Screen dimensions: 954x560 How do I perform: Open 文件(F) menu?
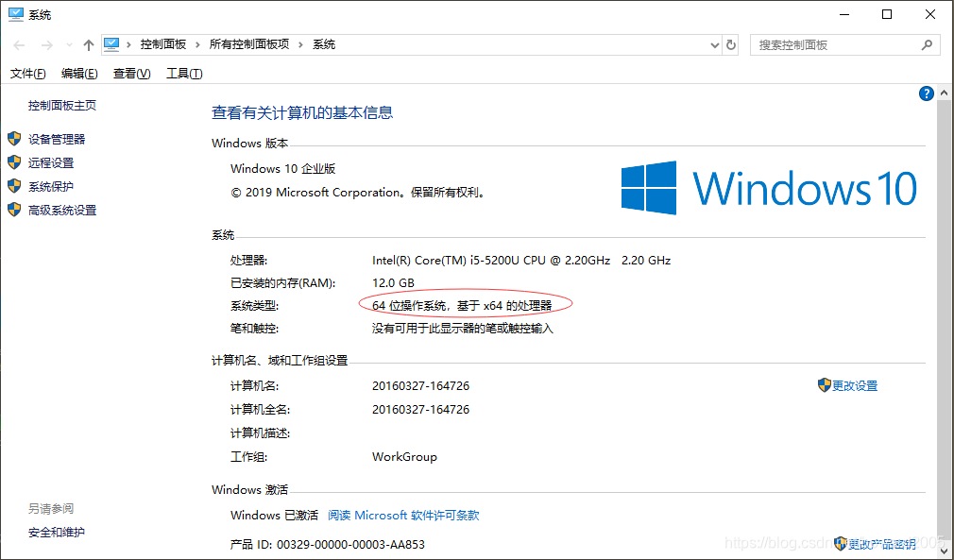(28, 74)
